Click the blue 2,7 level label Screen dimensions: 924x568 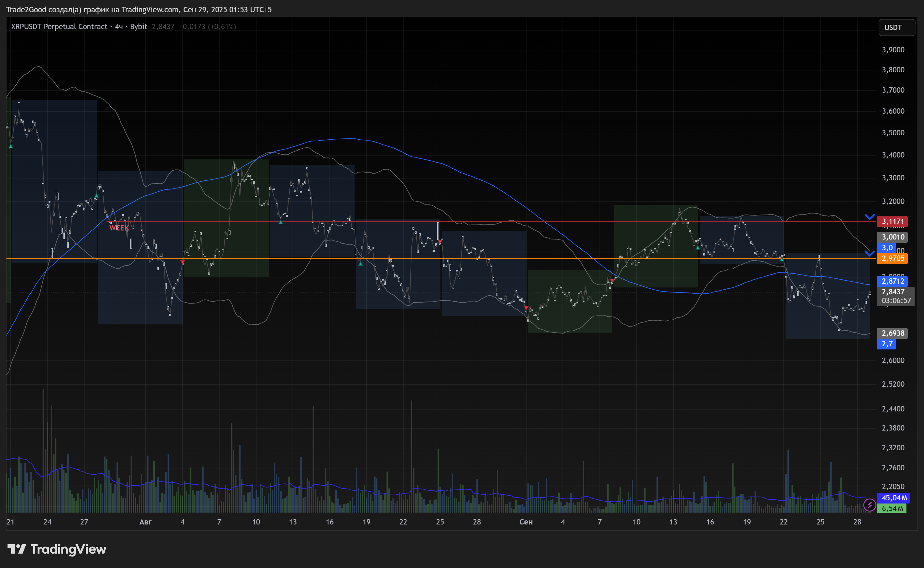tap(886, 344)
